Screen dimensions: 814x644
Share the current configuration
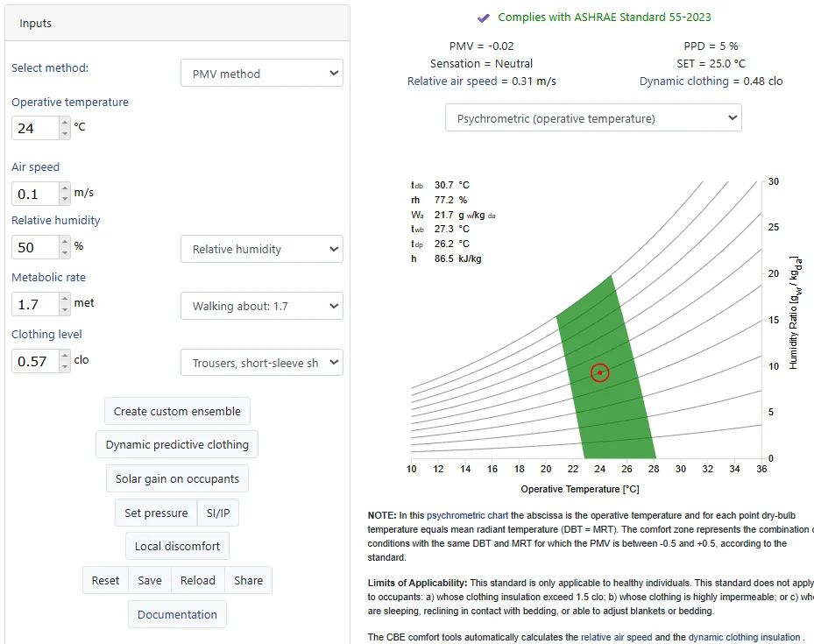click(x=248, y=580)
